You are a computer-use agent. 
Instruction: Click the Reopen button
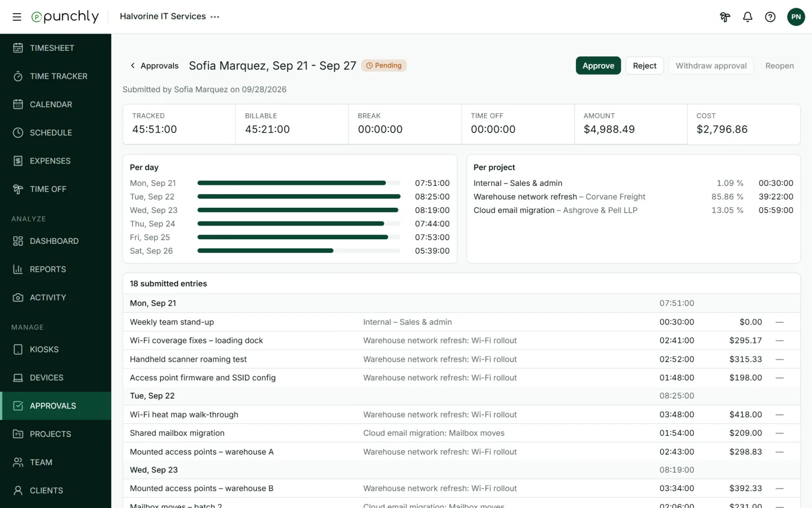pyautogui.click(x=780, y=66)
